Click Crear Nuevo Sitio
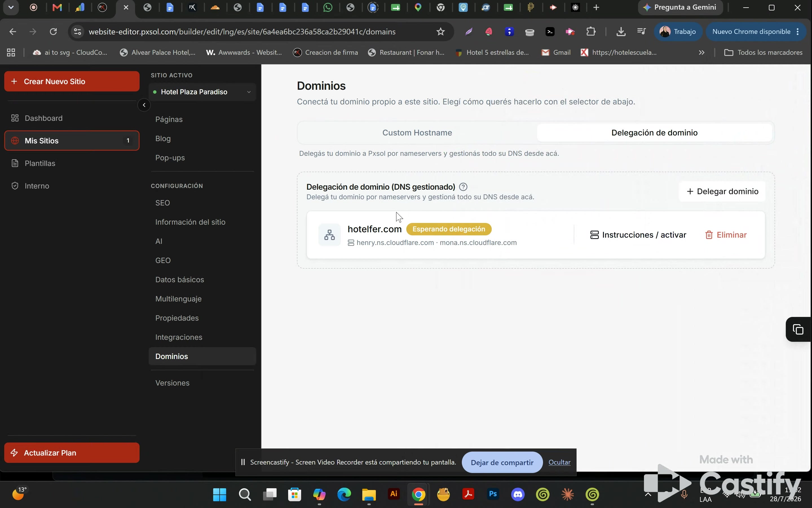 (72, 81)
